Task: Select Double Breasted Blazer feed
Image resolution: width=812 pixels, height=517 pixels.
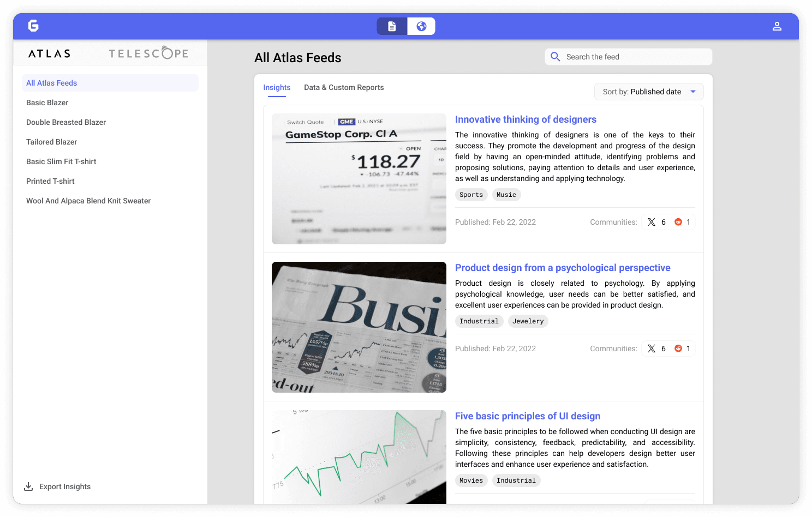Action: (x=66, y=122)
